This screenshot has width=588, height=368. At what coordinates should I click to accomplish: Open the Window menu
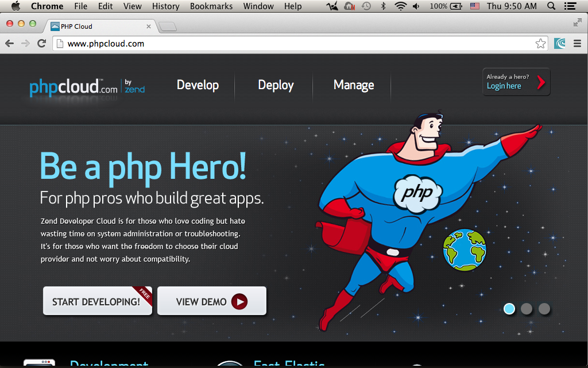coord(258,6)
